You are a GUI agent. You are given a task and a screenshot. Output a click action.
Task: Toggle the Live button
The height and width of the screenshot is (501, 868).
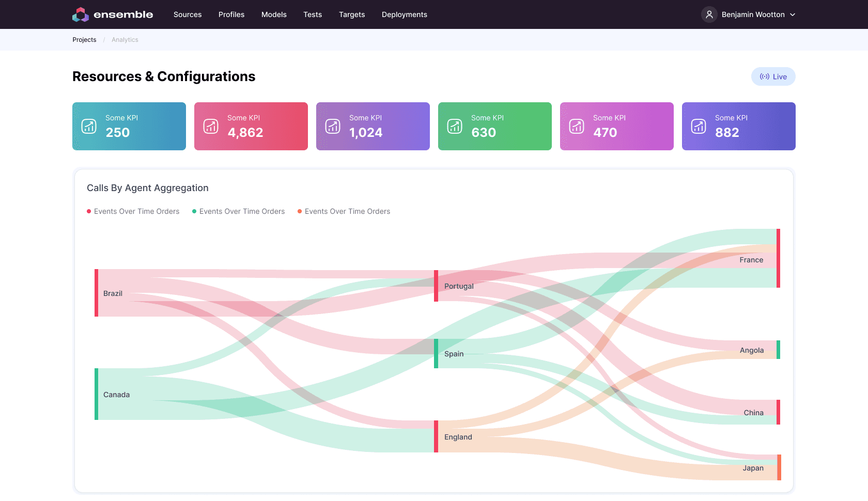coord(773,76)
